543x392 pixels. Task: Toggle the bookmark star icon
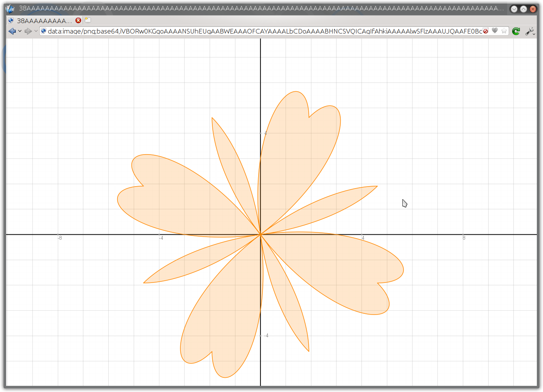click(504, 31)
